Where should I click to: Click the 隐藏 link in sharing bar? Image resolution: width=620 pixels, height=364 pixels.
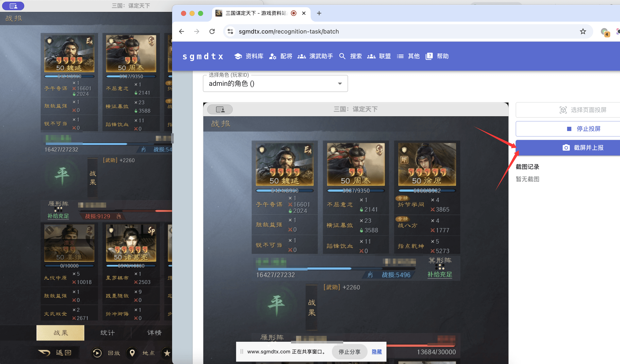377,352
